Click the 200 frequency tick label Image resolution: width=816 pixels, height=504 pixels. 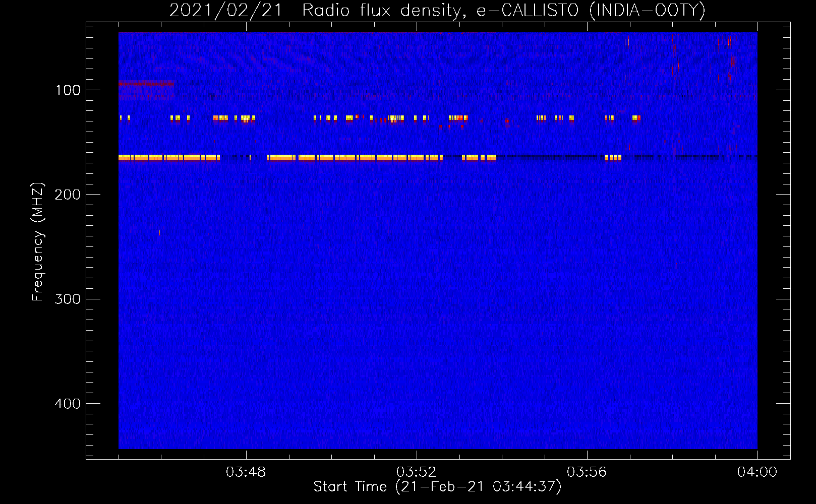[68, 195]
